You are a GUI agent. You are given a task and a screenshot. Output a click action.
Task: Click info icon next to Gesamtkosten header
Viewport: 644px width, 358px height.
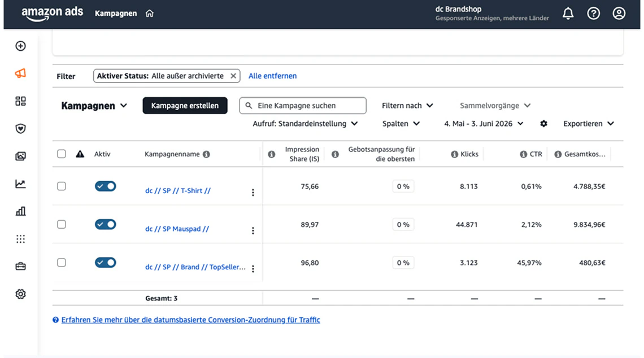(558, 154)
